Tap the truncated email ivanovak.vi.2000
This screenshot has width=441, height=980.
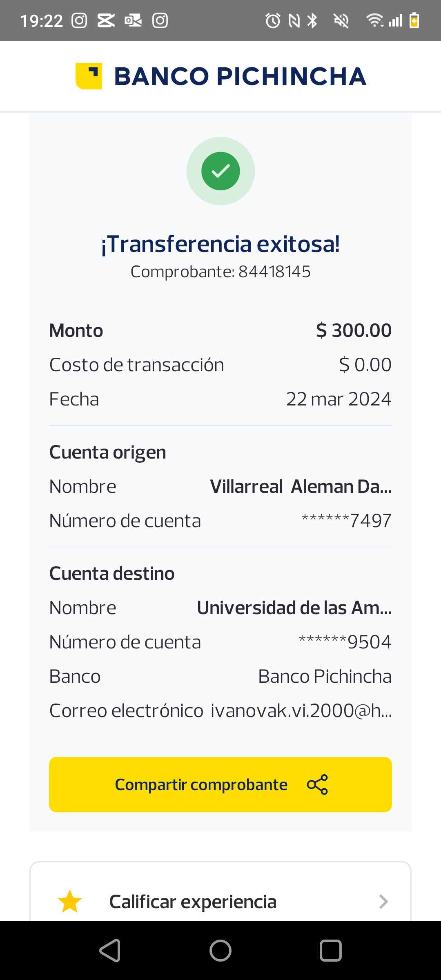(x=301, y=710)
